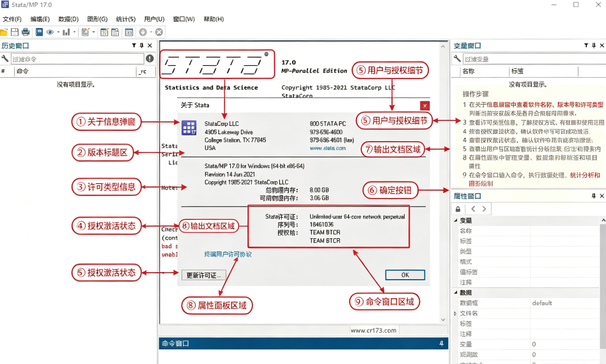Open the 用户(U) menu

(x=154, y=19)
